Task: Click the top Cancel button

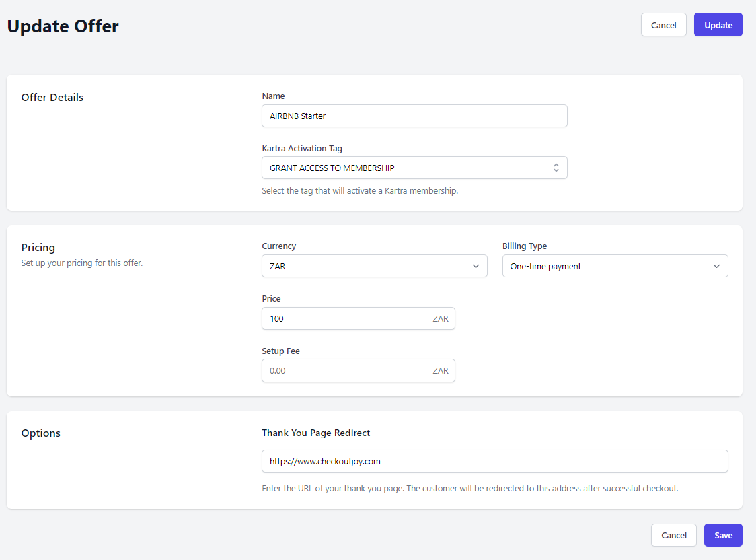Action: click(x=663, y=25)
